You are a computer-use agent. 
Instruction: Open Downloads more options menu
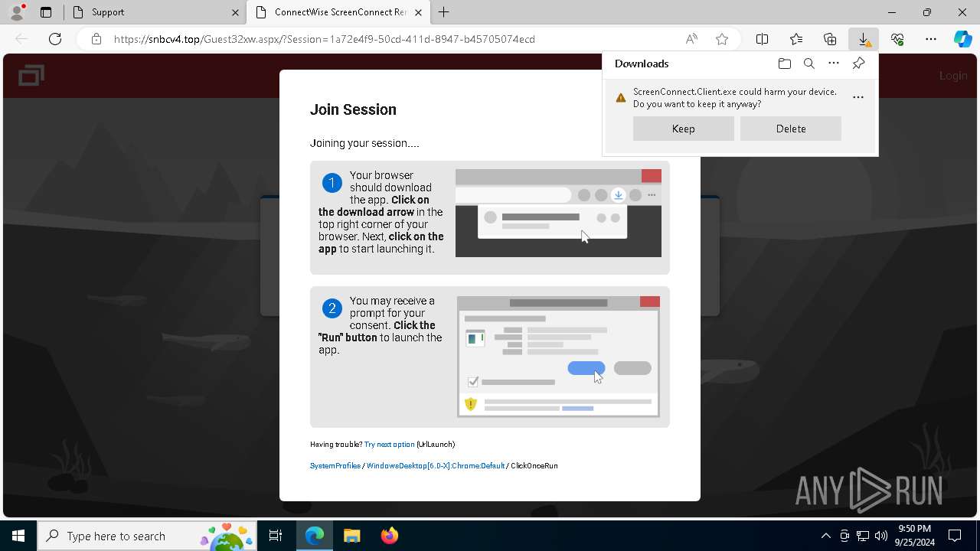[x=834, y=64]
